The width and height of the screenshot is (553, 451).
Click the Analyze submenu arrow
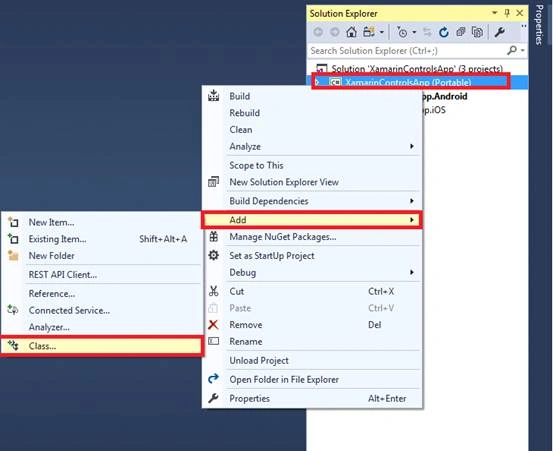(x=412, y=146)
